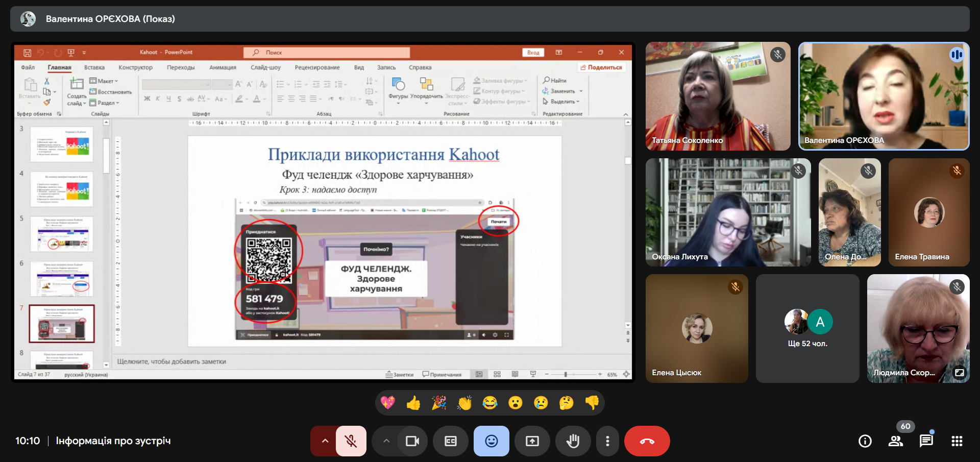Click the Анимация tab in the ribbon
This screenshot has width=980, height=462.
[x=223, y=67]
